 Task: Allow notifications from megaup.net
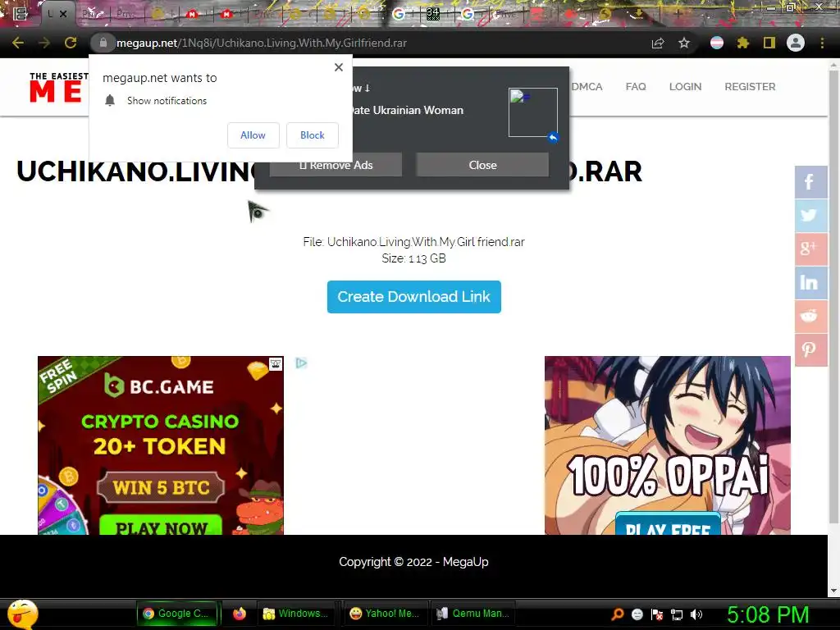(253, 135)
